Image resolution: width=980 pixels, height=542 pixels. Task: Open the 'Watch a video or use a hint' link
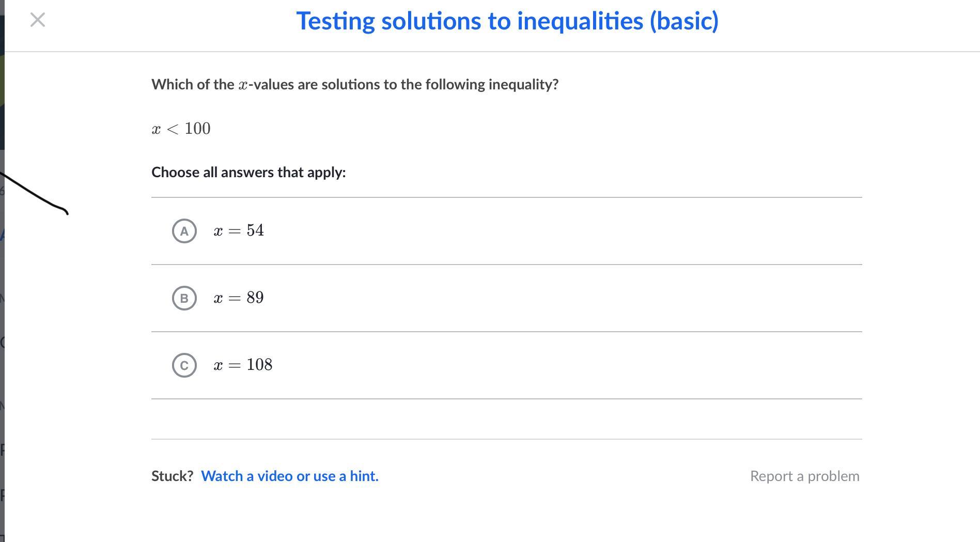coord(289,476)
